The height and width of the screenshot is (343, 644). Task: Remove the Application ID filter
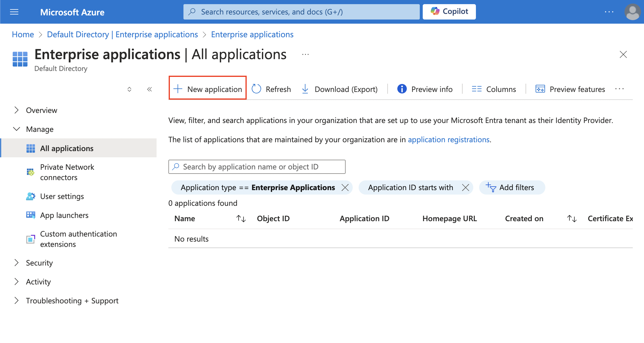click(x=466, y=187)
